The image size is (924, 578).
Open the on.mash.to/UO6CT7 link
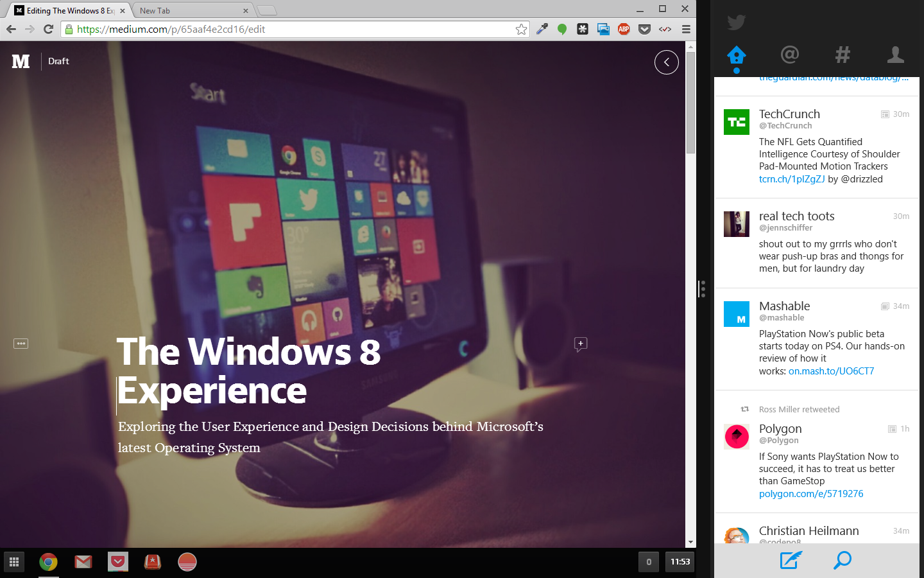pyautogui.click(x=831, y=371)
